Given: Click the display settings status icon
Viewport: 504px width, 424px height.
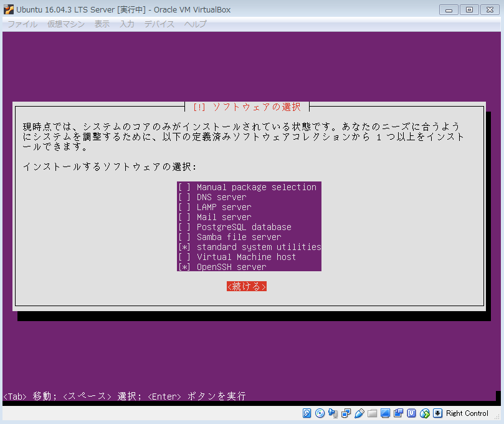Looking at the screenshot, I should tap(386, 413).
